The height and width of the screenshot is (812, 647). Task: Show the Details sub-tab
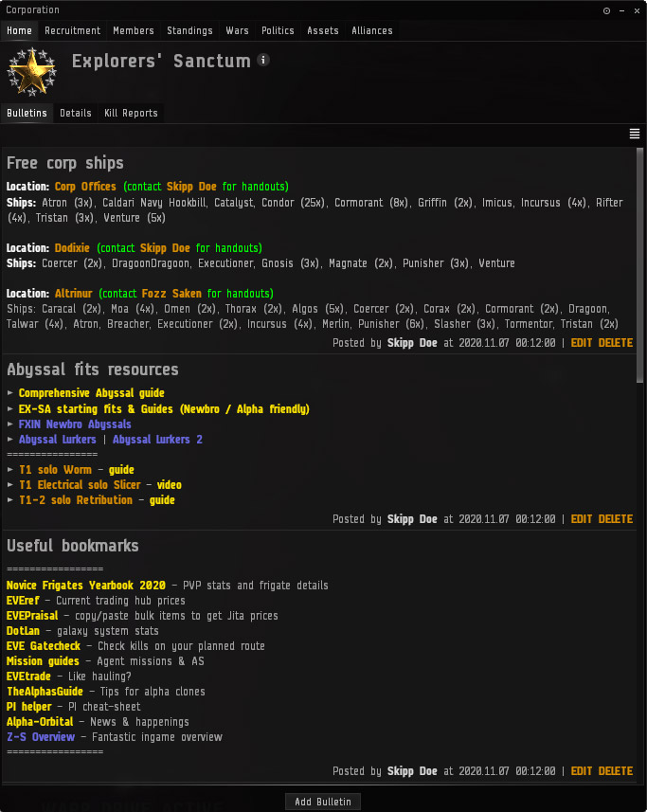(x=76, y=113)
